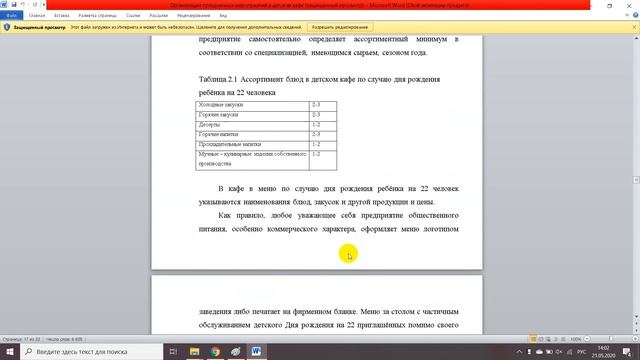
Task: Select Print Layout view button in status bar
Action: coord(533,339)
